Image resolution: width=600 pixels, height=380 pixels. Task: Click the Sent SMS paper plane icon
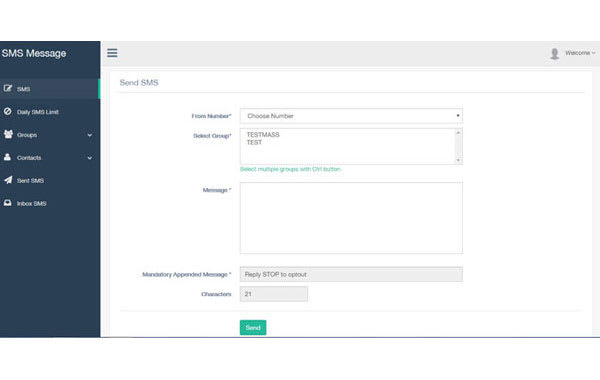(x=8, y=180)
